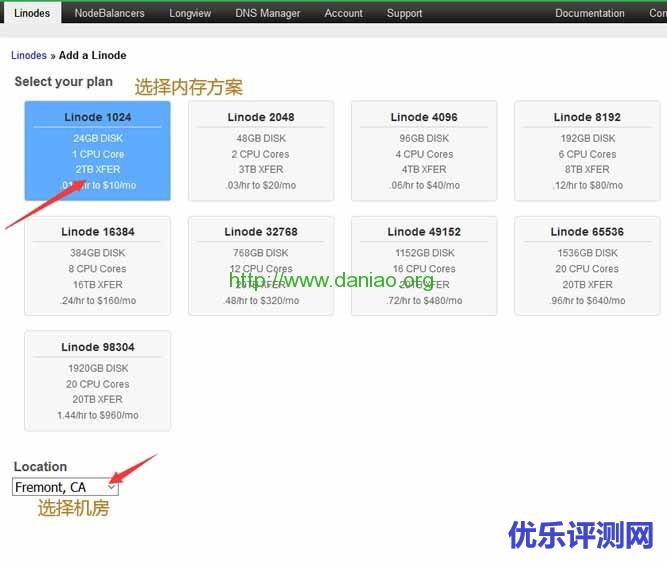Click the '1.44/hr to $960/mo' price text
The width and height of the screenshot is (667, 562).
98,415
